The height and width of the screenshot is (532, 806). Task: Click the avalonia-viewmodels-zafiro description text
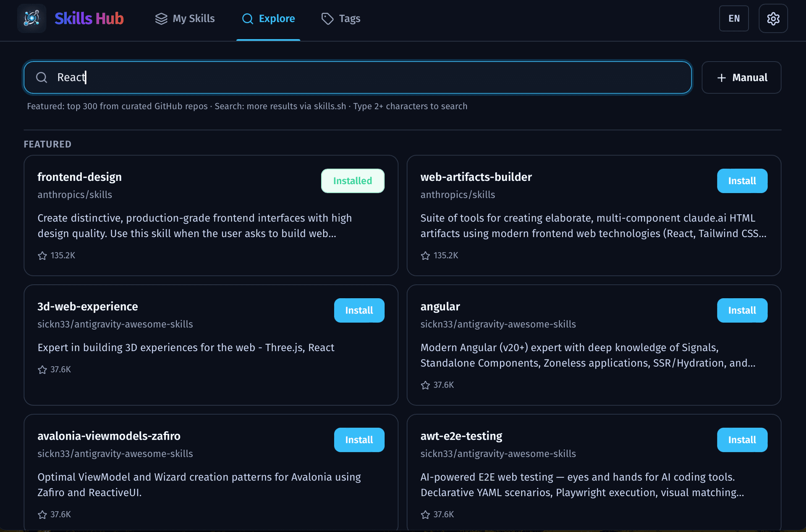(199, 485)
